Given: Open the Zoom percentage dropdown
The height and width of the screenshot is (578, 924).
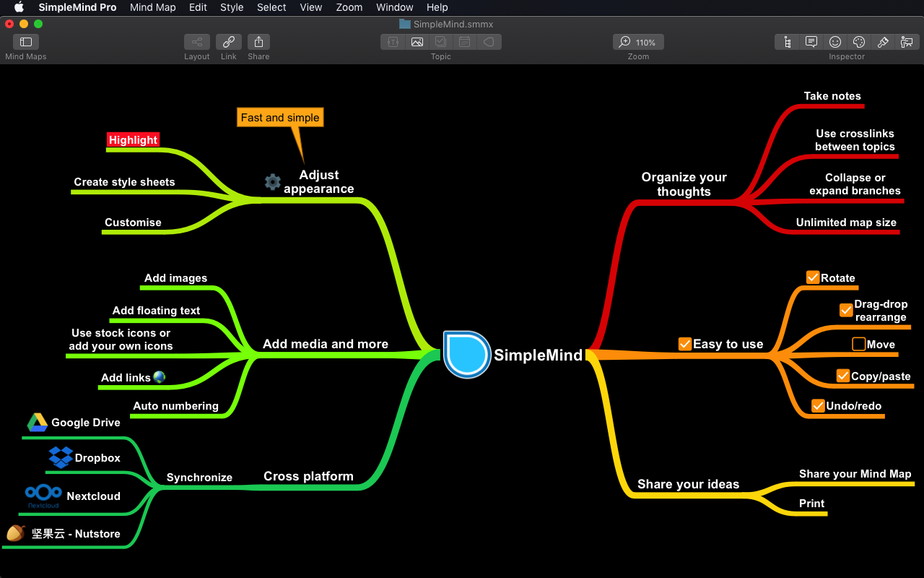Looking at the screenshot, I should point(638,41).
